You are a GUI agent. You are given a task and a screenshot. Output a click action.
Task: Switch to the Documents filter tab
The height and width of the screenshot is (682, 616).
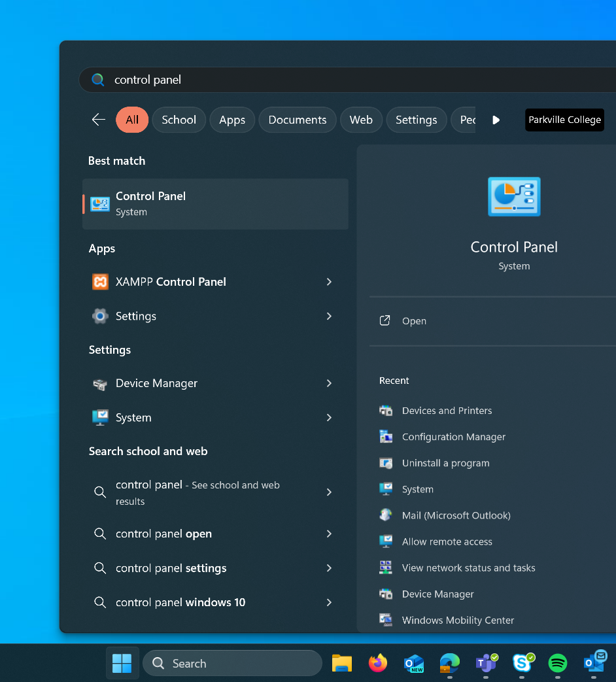point(298,120)
